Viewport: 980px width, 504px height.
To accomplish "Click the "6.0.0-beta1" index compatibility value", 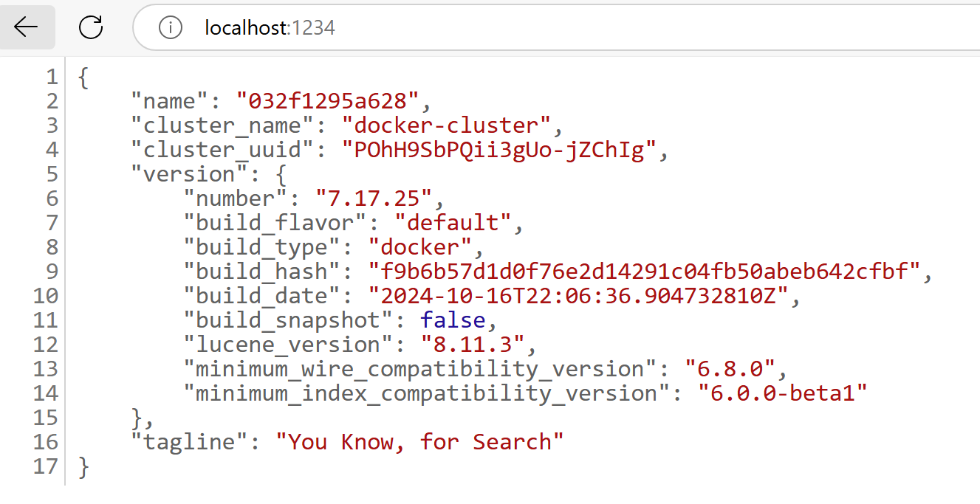I will [783, 393].
